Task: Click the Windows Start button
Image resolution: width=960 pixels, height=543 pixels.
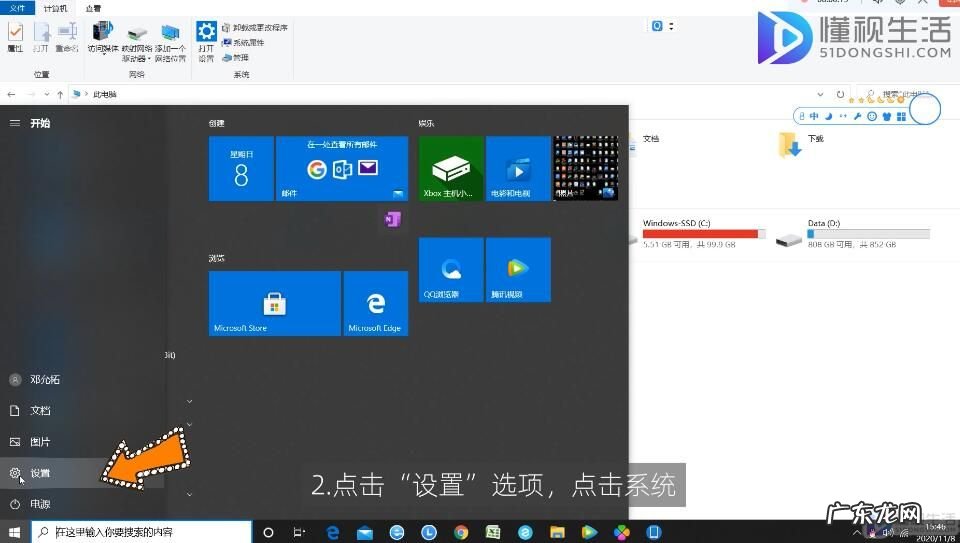Action: click(15, 532)
